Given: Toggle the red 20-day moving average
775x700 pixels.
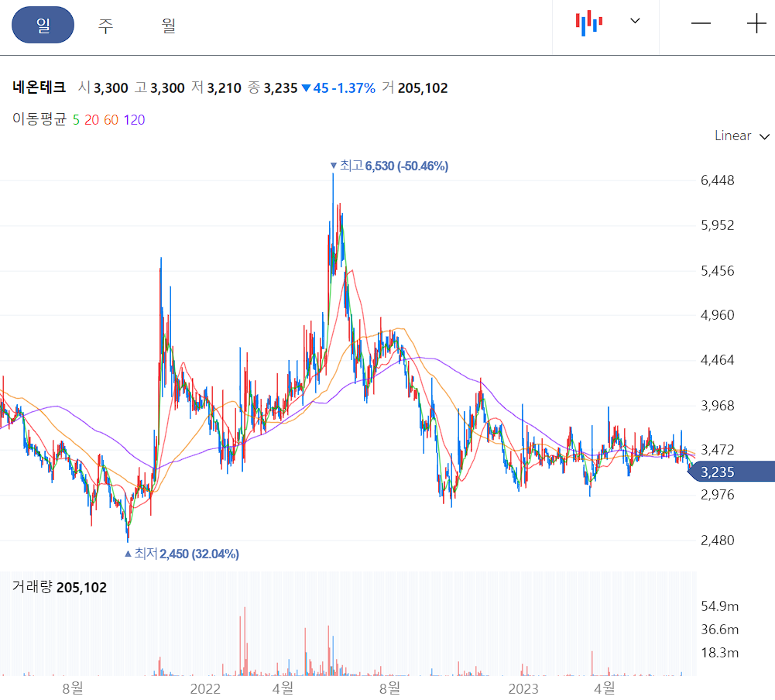Looking at the screenshot, I should pyautogui.click(x=91, y=121).
